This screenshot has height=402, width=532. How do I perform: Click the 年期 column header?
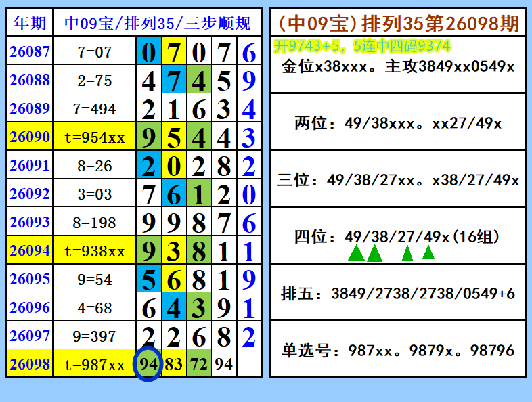[30, 24]
